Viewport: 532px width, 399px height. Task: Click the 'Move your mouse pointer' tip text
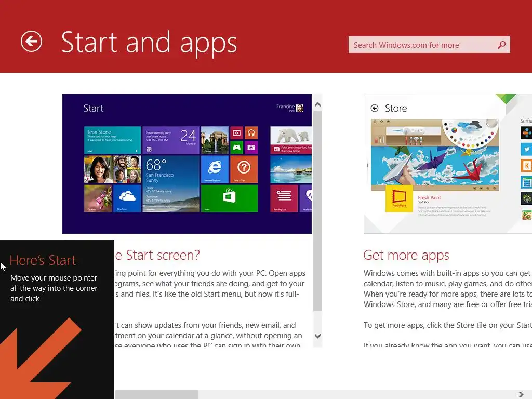coord(54,288)
